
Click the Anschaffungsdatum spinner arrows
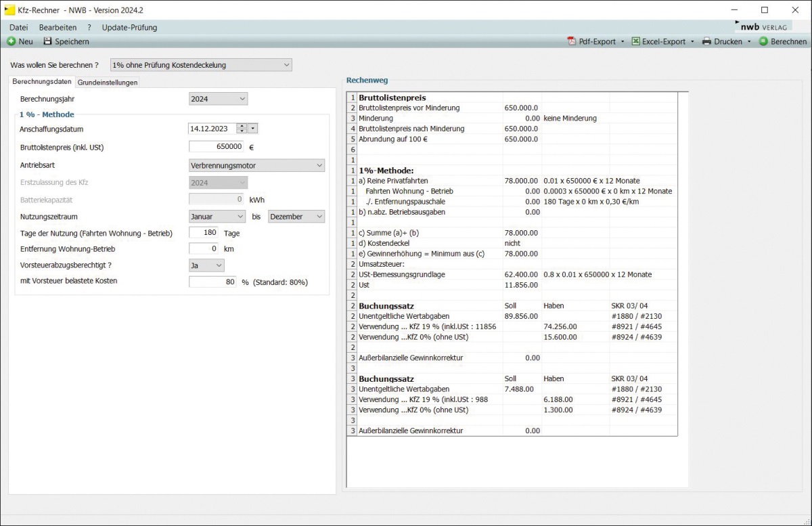242,129
